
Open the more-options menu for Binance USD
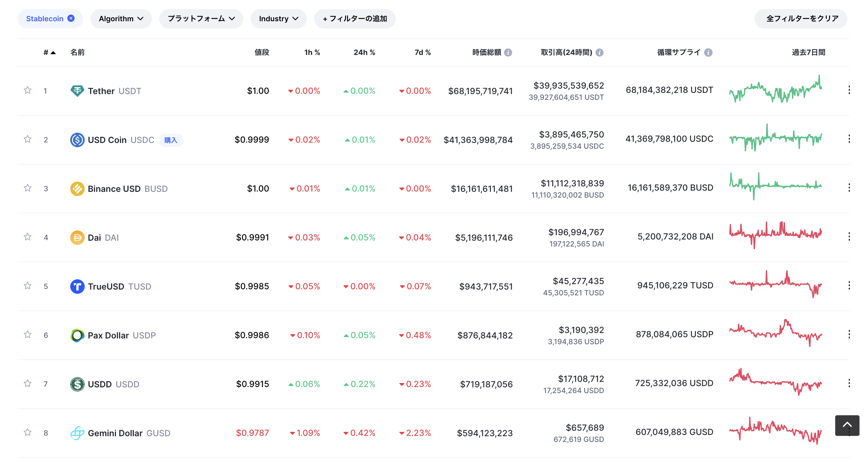(x=849, y=188)
